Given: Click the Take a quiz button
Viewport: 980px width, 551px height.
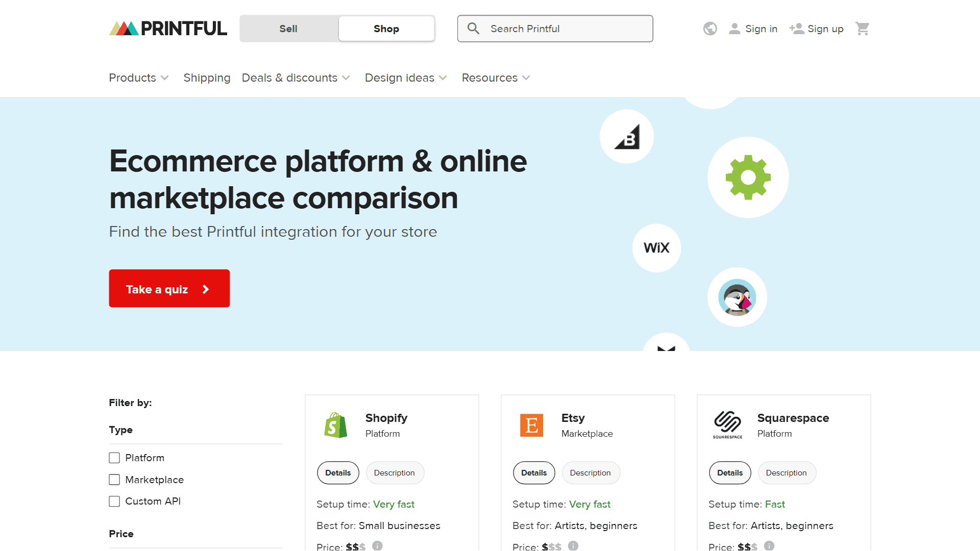Looking at the screenshot, I should [x=169, y=288].
